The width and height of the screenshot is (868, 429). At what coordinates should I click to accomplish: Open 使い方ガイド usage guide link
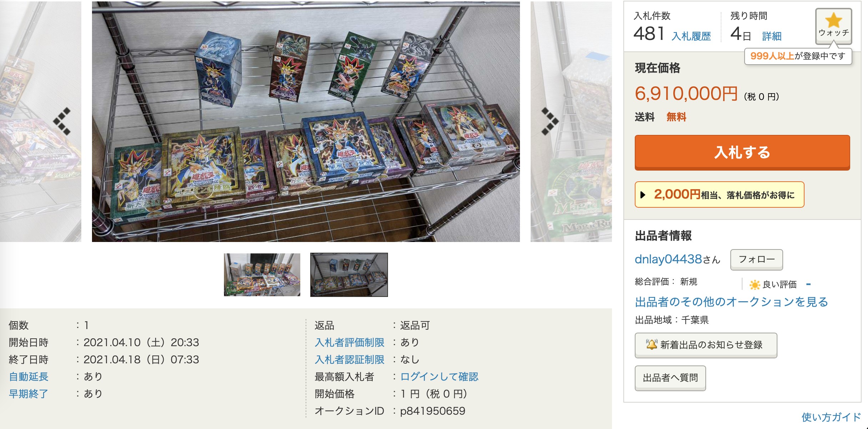coord(831,417)
